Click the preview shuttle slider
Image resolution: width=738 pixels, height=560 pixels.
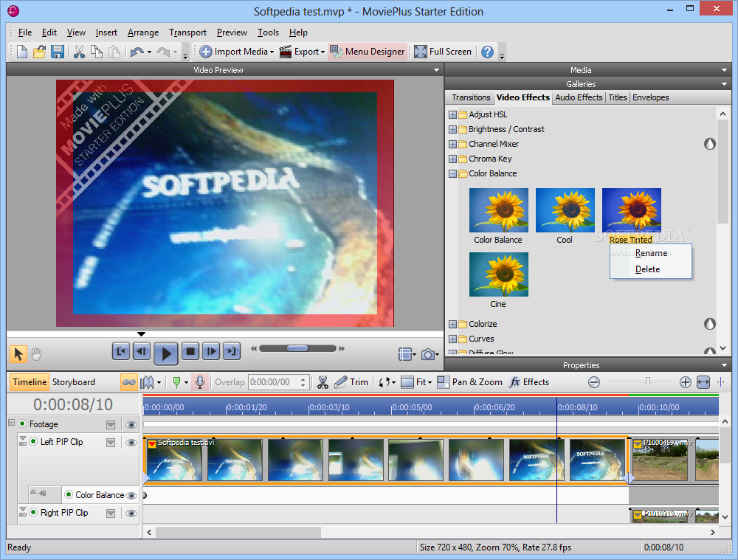(x=297, y=348)
